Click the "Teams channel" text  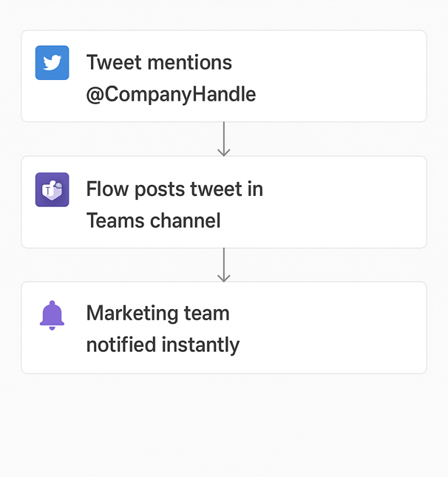click(153, 220)
